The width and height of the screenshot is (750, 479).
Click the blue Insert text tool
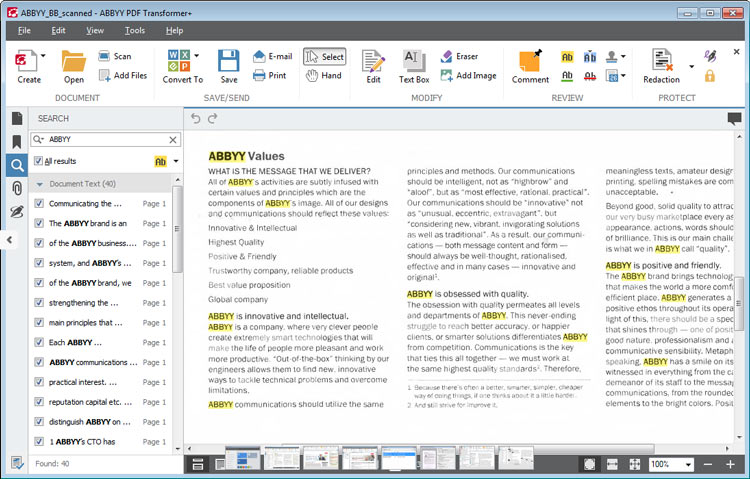pyautogui.click(x=590, y=57)
